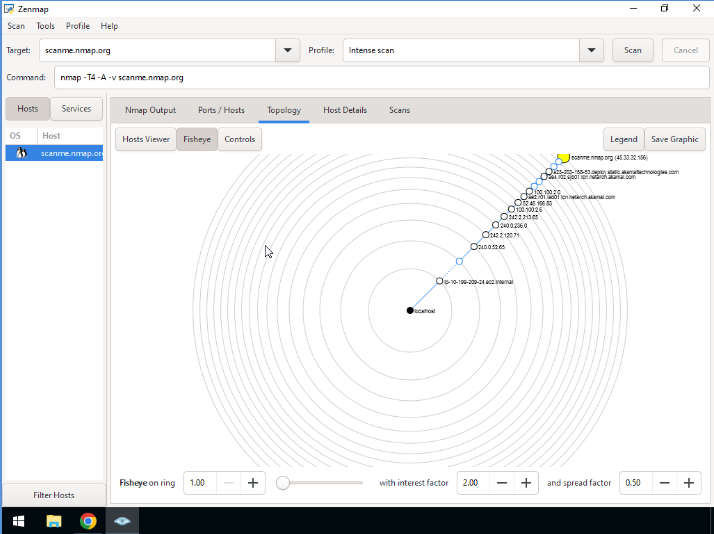Open the Profile menu
Screen dimensions: 714x534
pos(77,26)
